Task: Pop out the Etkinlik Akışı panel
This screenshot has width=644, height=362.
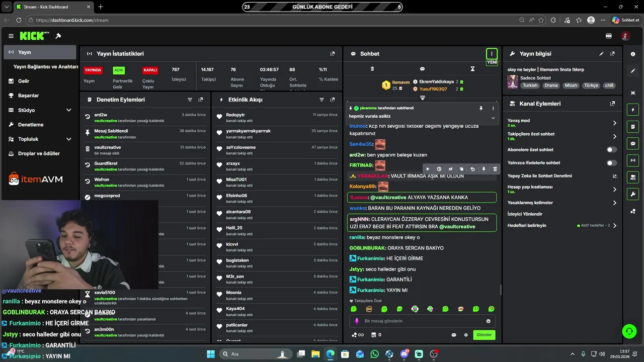Action: (x=332, y=100)
